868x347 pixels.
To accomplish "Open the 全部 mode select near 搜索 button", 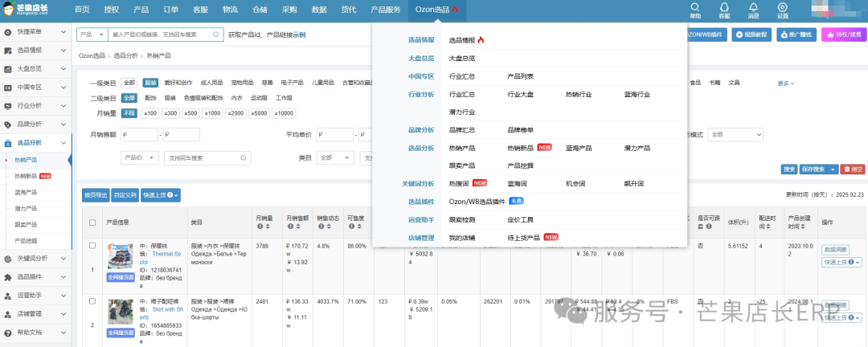I will [x=735, y=134].
